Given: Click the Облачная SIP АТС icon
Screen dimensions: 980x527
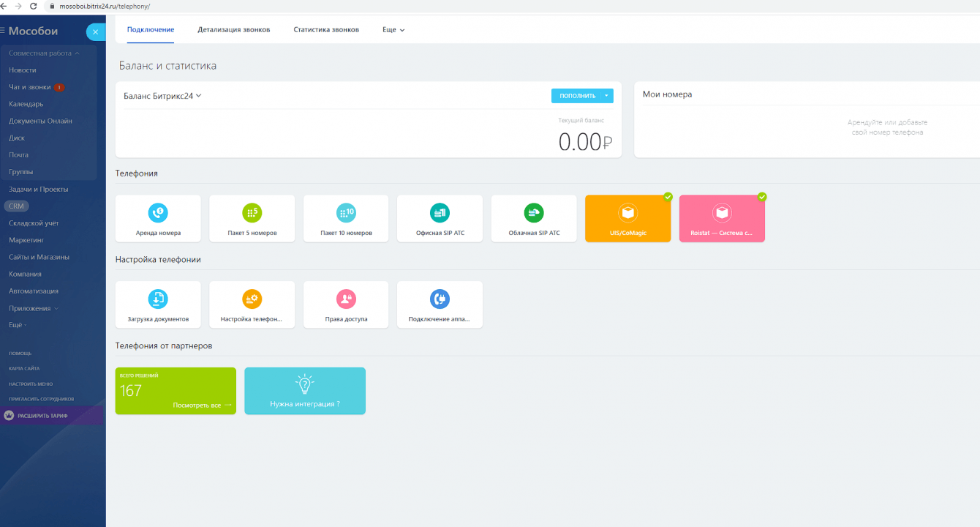Looking at the screenshot, I should (534, 212).
